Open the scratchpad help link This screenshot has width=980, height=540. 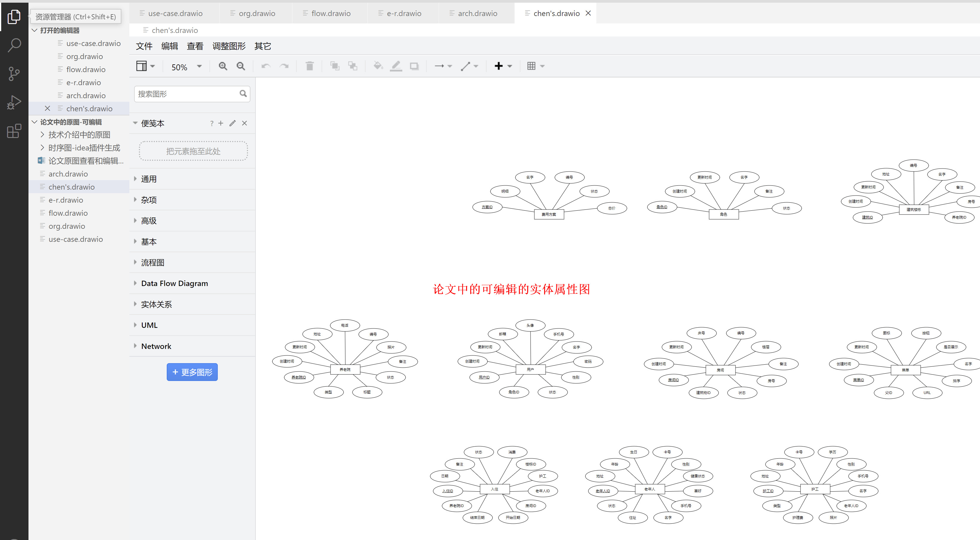(x=212, y=123)
